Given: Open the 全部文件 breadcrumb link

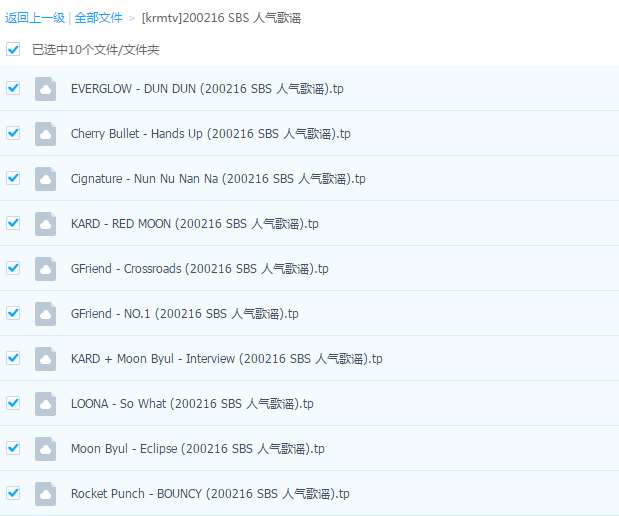Looking at the screenshot, I should pos(99,18).
